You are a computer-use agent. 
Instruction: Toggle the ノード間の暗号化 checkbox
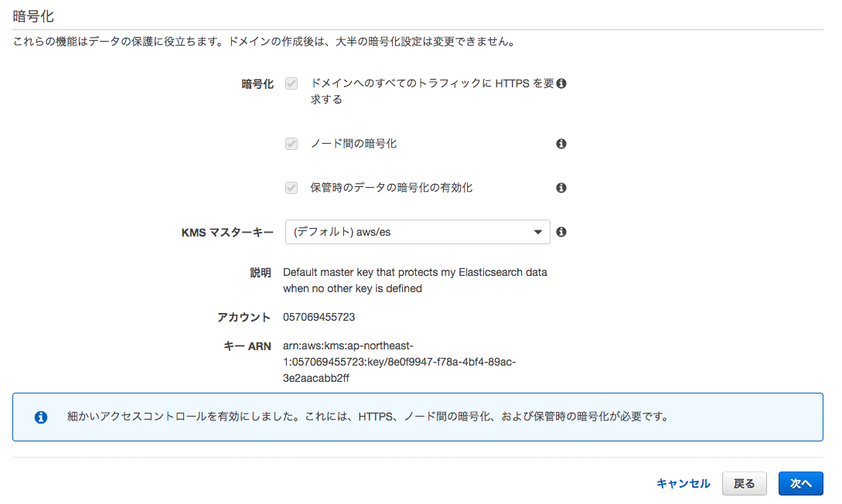(x=291, y=144)
